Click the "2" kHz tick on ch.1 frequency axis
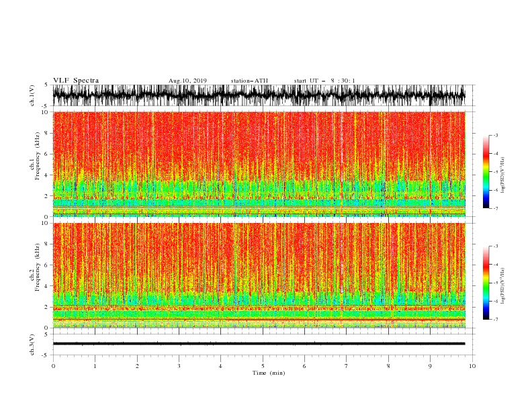This screenshot has height=411, width=532. (47, 196)
